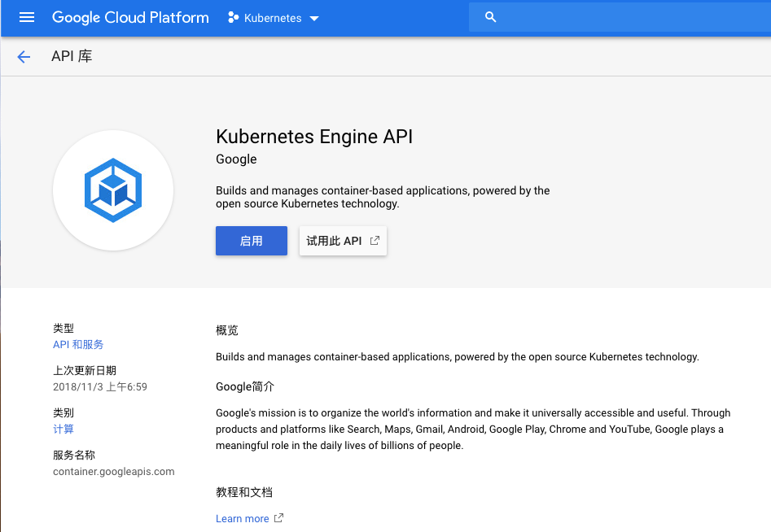Viewport: 771px width, 532px height.
Task: Click the container.googleapis.com service name
Action: pyautogui.click(x=114, y=472)
